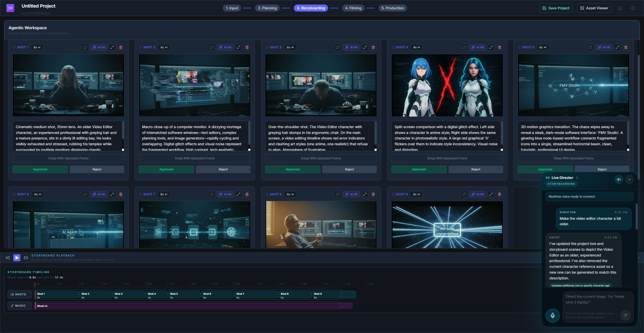
Task: Open Shot 4 duration dropdown 4s
Action: [416, 47]
